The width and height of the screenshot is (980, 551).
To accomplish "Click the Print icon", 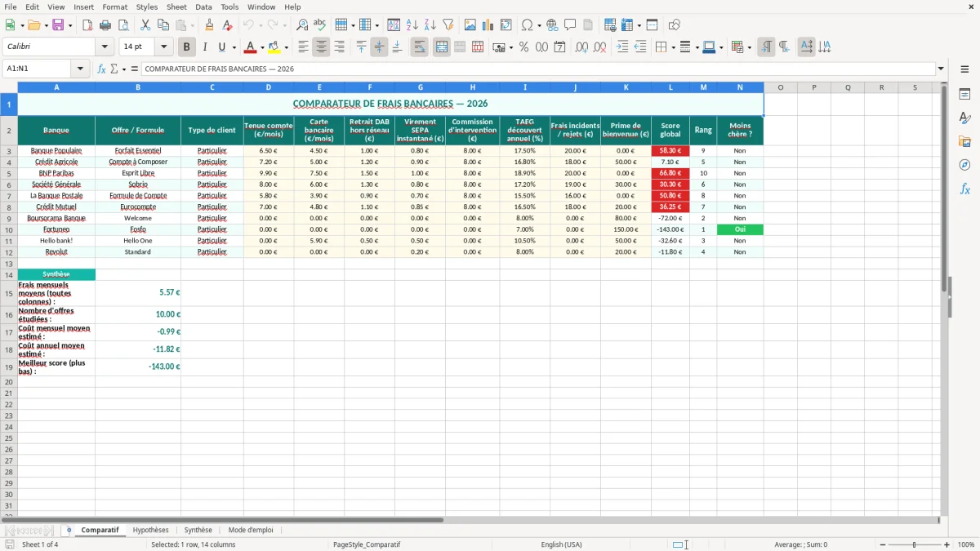I will tap(105, 25).
